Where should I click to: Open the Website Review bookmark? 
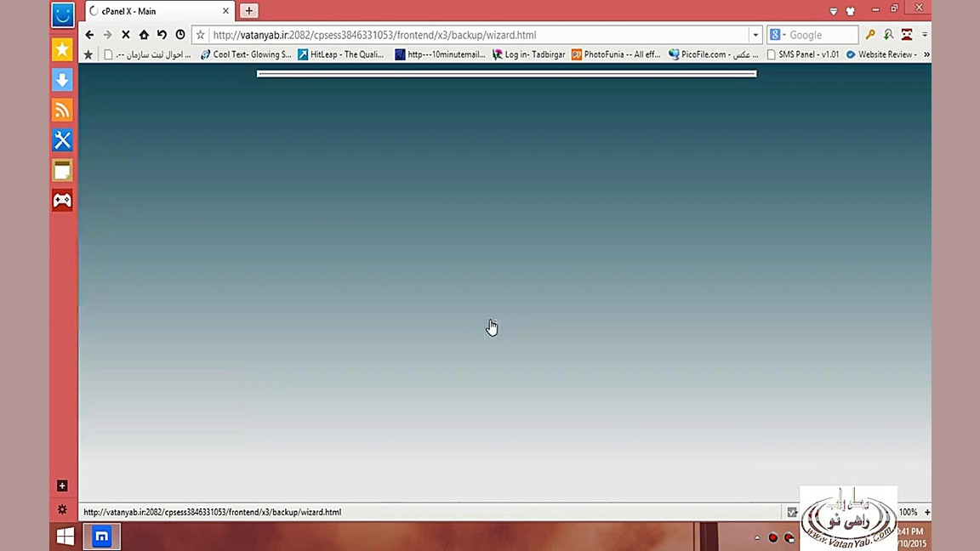click(x=881, y=54)
